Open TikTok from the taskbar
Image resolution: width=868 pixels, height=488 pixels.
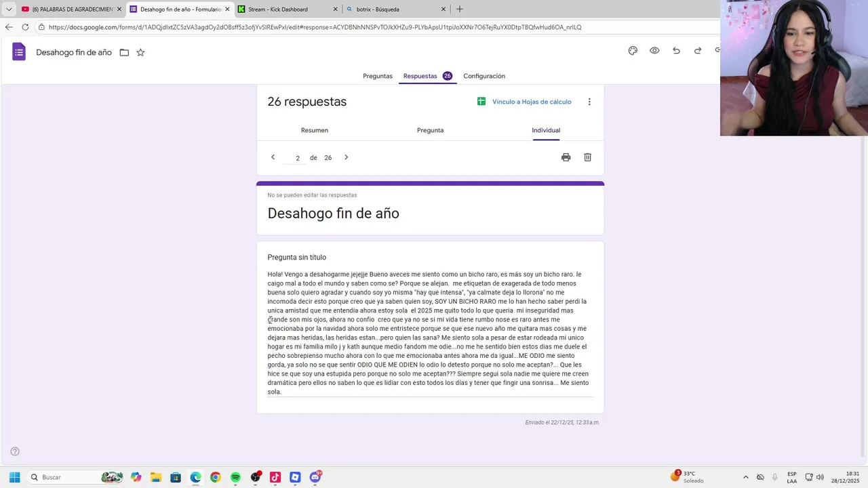[x=275, y=477]
